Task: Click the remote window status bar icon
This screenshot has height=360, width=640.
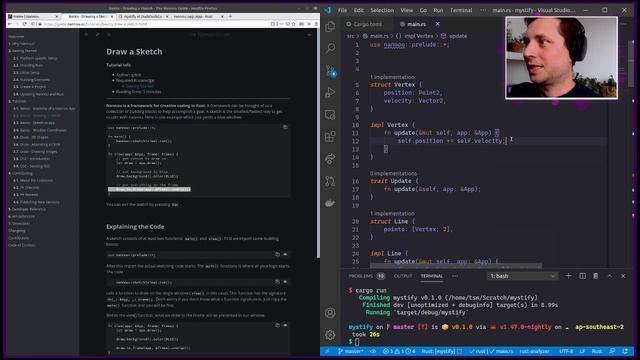Action: pos(327,351)
